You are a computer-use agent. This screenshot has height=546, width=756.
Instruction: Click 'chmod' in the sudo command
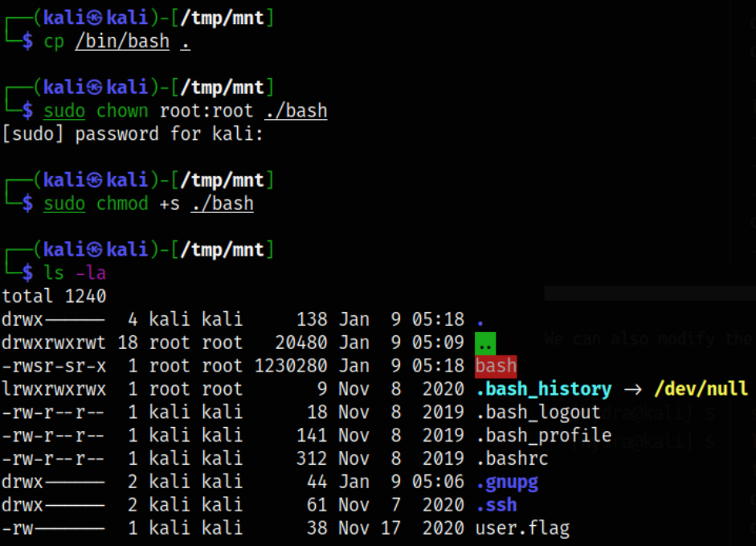122,203
